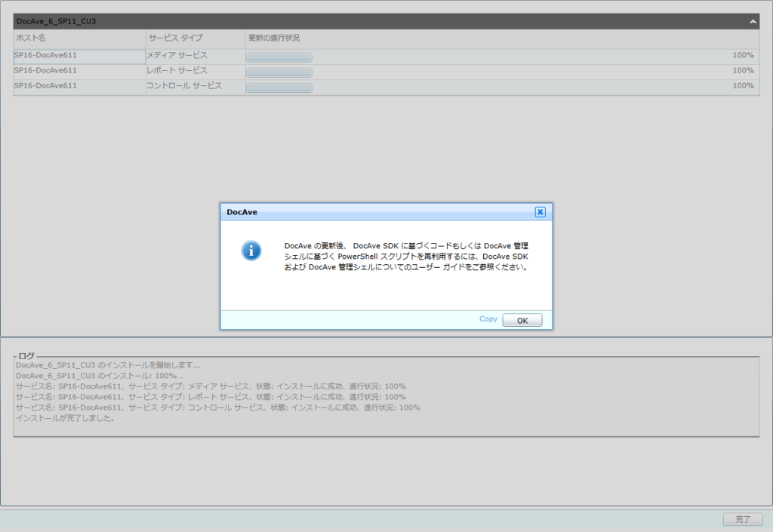Click the dialog message about DocAve SDK

coord(406,256)
